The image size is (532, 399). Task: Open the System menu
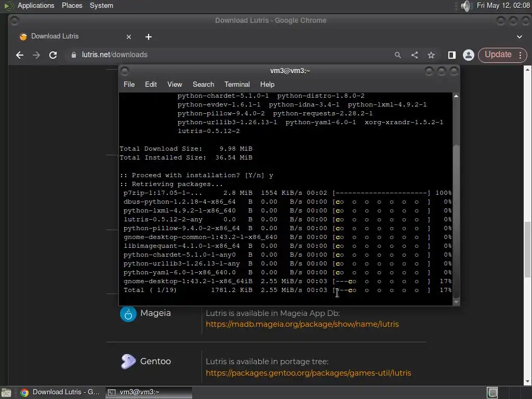coord(101,5)
